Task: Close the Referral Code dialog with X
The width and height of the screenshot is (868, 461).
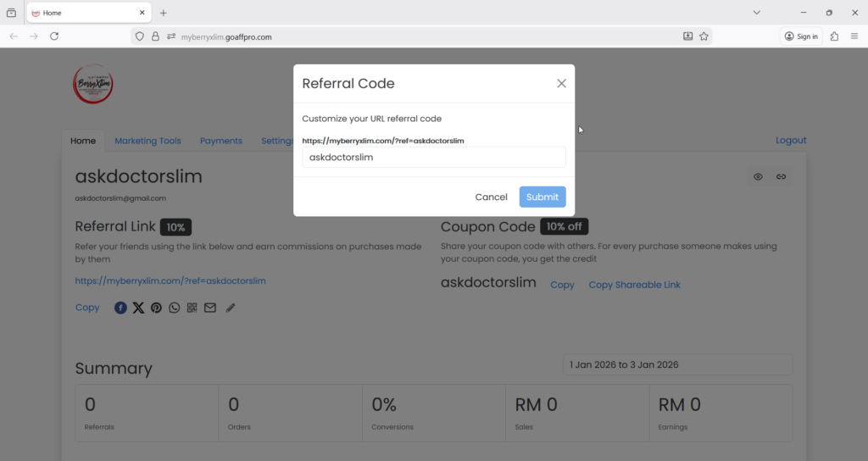Action: pyautogui.click(x=561, y=83)
